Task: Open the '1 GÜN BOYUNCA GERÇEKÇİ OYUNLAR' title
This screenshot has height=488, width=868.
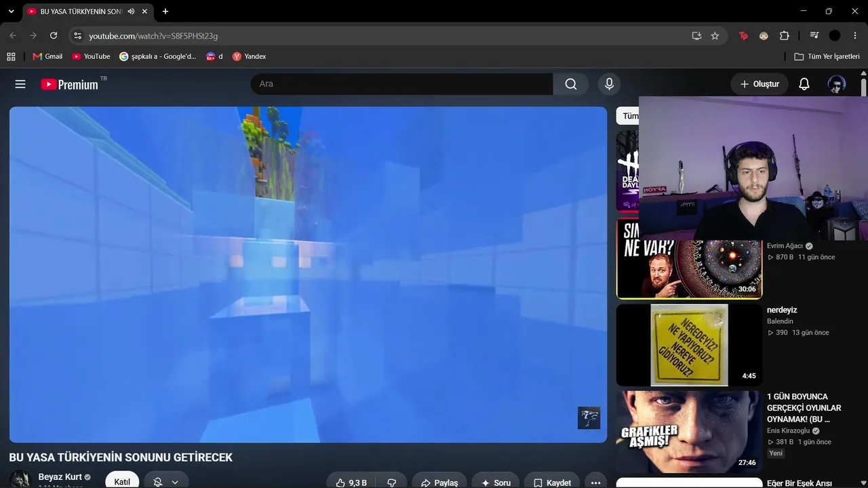Action: click(804, 408)
